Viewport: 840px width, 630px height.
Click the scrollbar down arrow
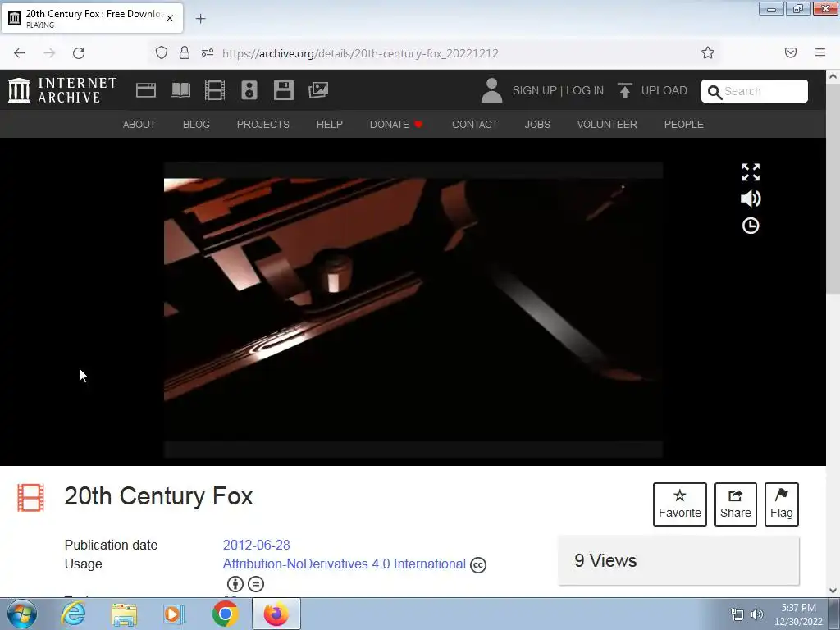pos(833,591)
